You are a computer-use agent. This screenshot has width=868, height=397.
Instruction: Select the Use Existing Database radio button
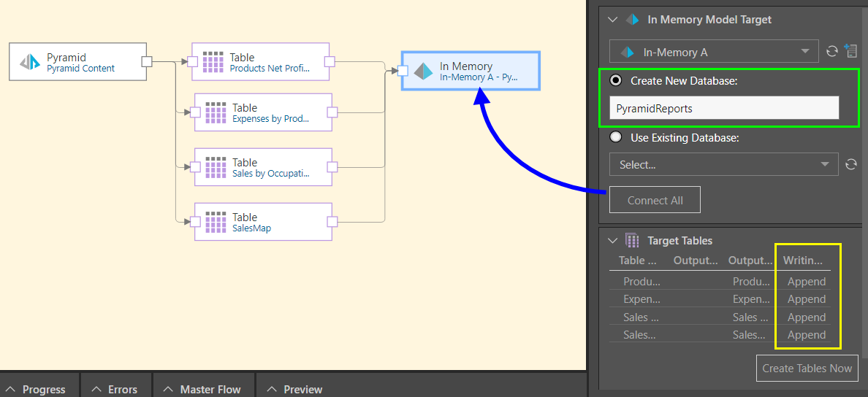pyautogui.click(x=615, y=137)
